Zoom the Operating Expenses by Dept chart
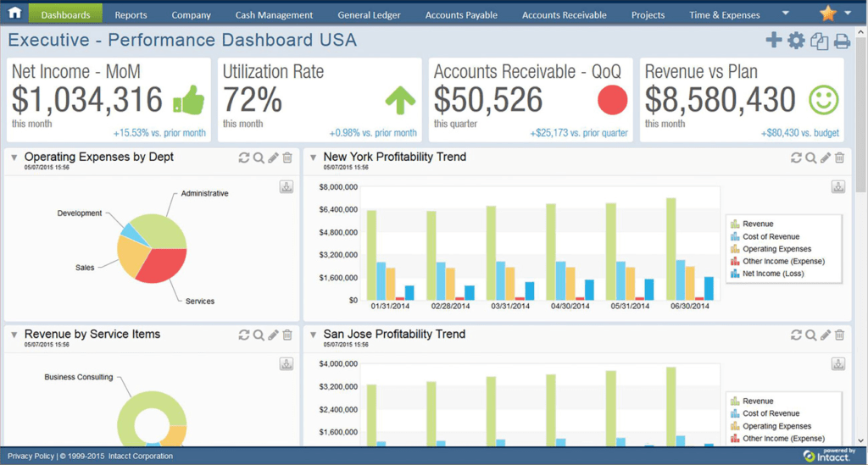 [x=259, y=158]
